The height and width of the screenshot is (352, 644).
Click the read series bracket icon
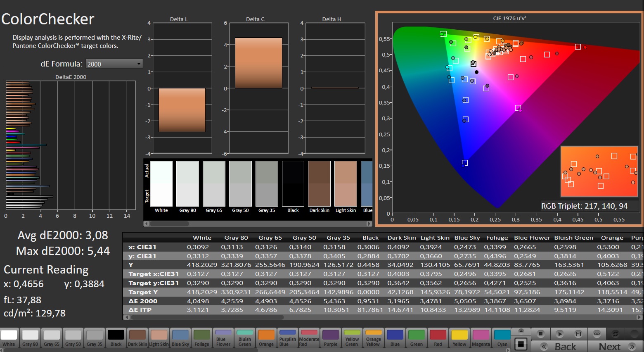click(x=578, y=333)
